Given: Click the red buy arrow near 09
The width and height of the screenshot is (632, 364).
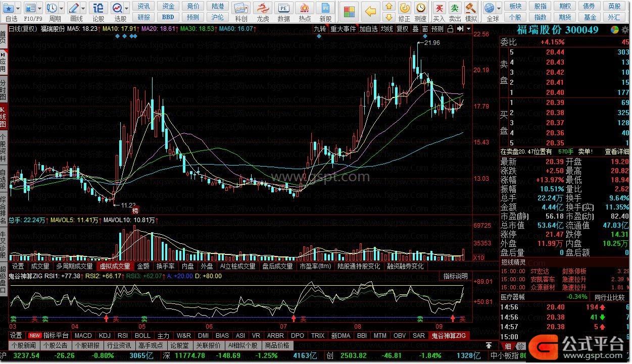Looking at the screenshot, I should click(x=453, y=319).
